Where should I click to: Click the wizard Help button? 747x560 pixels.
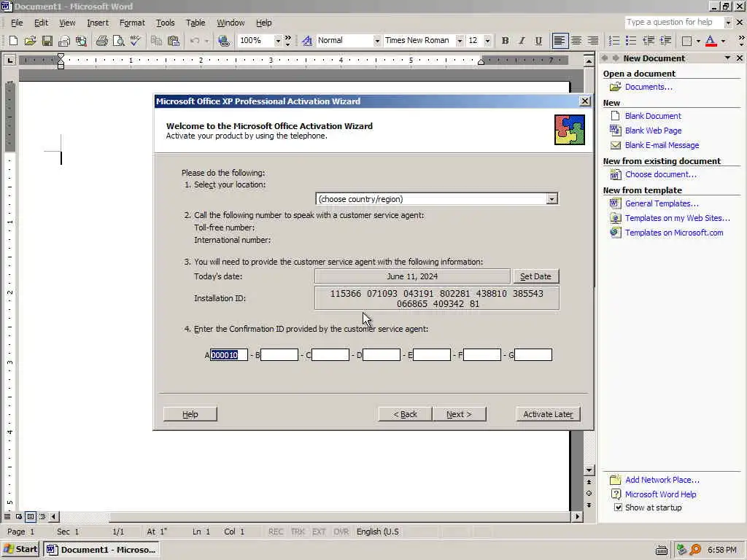190,414
